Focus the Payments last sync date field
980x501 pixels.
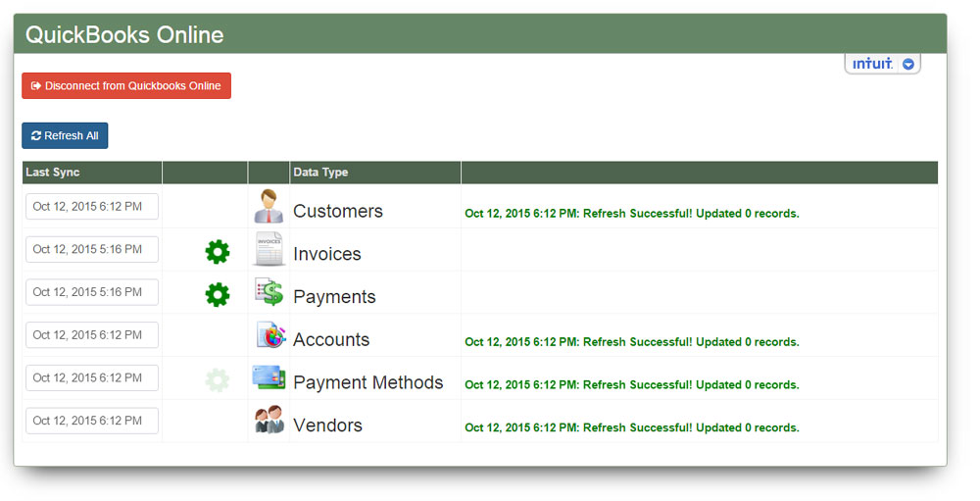click(x=92, y=292)
